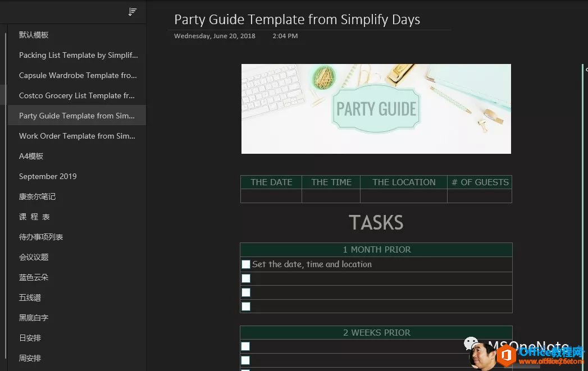Check the second checkbox under 1 MONTH PRIOR
This screenshot has width=588, height=371.
click(246, 278)
